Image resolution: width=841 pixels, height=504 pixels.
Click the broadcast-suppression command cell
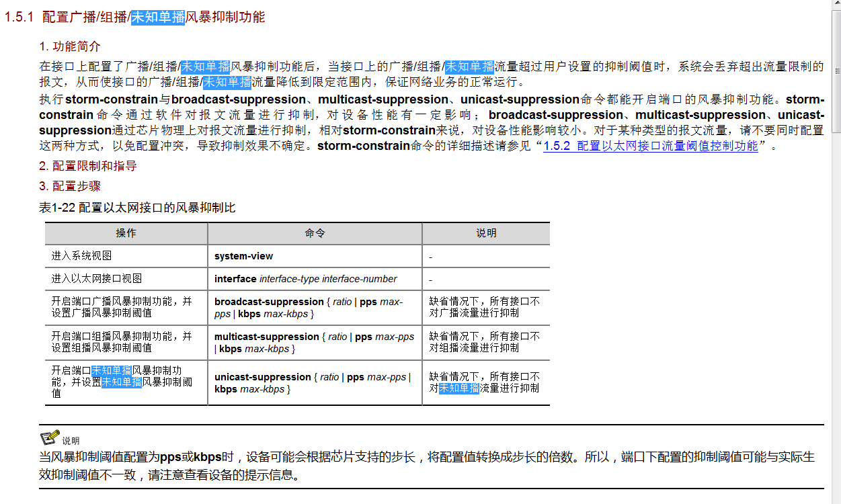pyautogui.click(x=315, y=308)
